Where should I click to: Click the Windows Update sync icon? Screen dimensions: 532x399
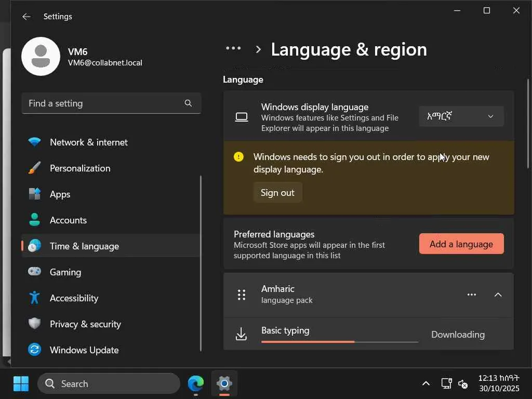35,350
